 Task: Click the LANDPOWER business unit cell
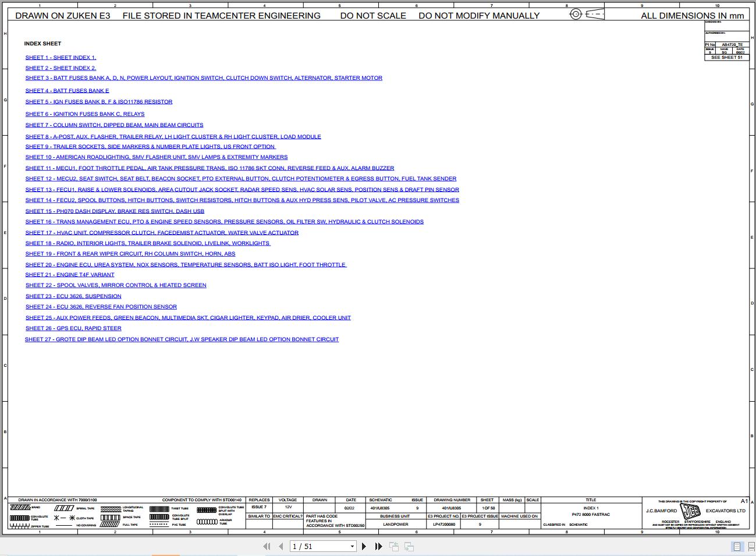tap(396, 525)
